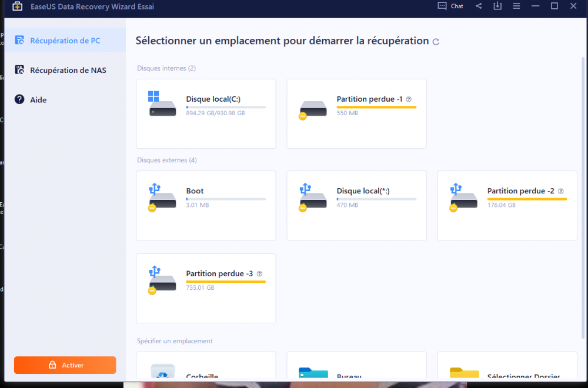
Task: Click the share icon in title bar
Action: point(479,6)
